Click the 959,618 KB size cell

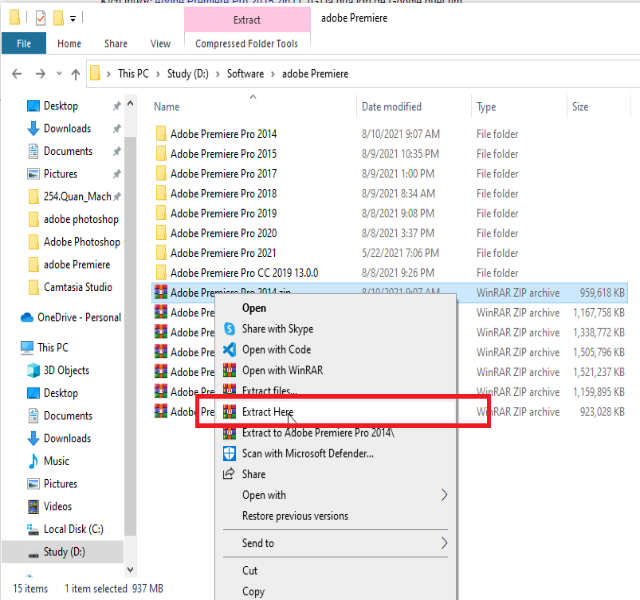pos(602,293)
